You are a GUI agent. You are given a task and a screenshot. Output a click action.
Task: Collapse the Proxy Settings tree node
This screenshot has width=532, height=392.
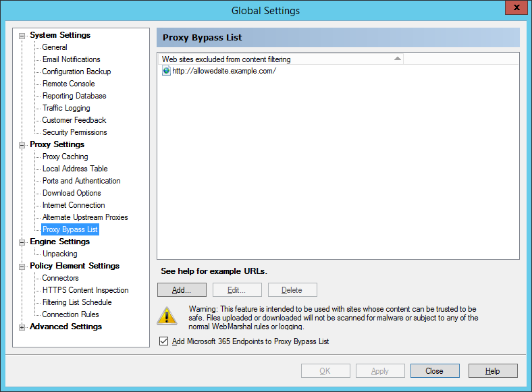pos(22,145)
